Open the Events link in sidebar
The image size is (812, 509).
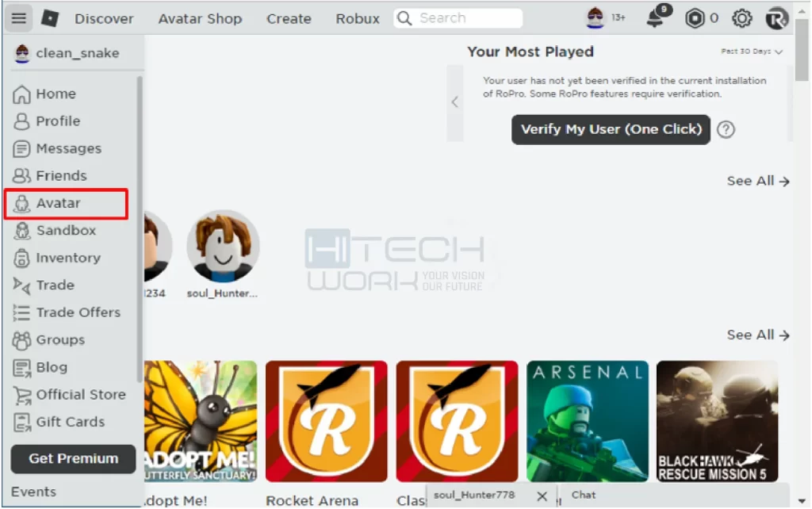pos(33,492)
